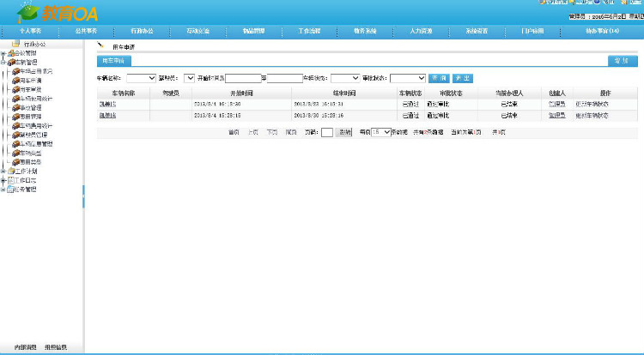Open the 车辆名称 dropdown filter
This screenshot has width=644, height=355.
(x=141, y=78)
